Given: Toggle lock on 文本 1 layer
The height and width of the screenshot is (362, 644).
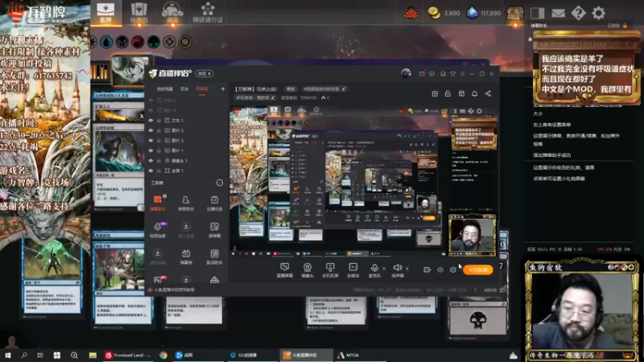Looking at the screenshot, I should click(159, 120).
